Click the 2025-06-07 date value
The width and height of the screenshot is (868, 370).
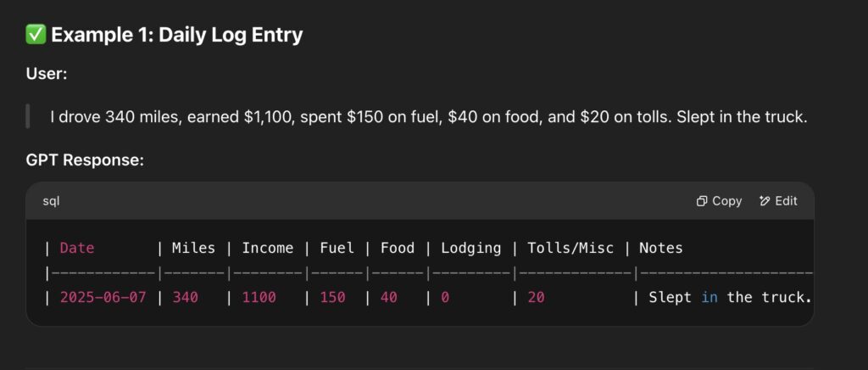tap(103, 297)
